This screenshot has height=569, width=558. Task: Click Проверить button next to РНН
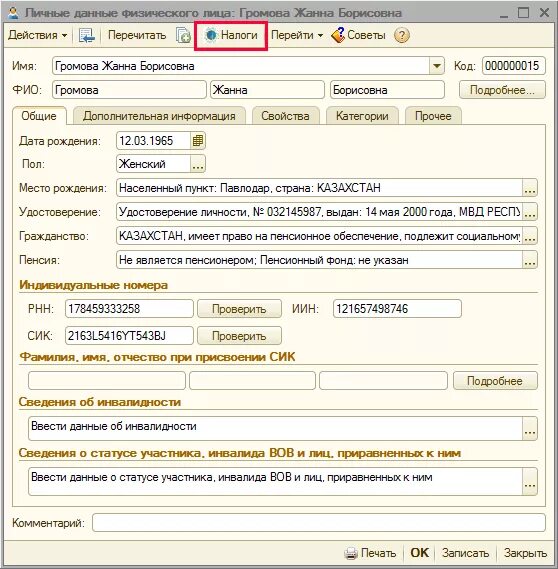point(239,309)
